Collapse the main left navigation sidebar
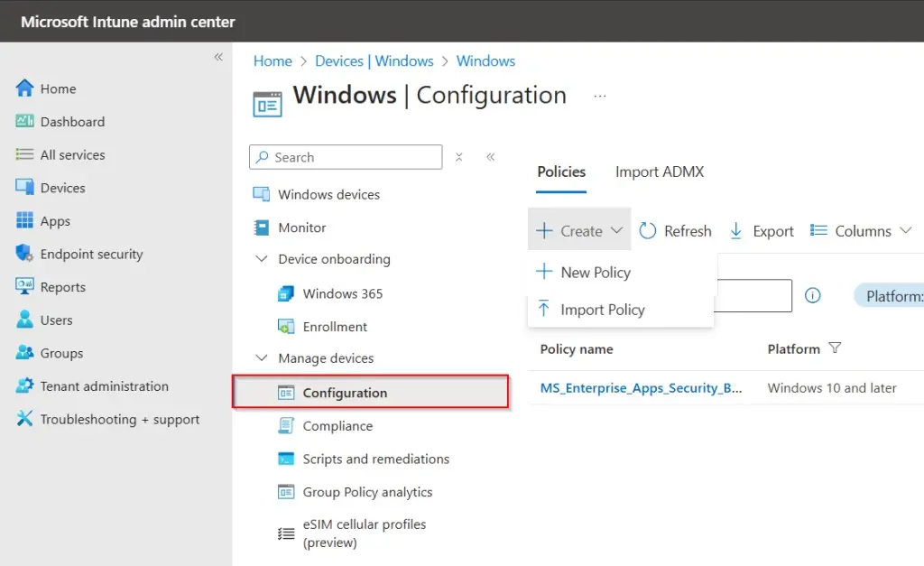The height and width of the screenshot is (566, 924). [217, 57]
